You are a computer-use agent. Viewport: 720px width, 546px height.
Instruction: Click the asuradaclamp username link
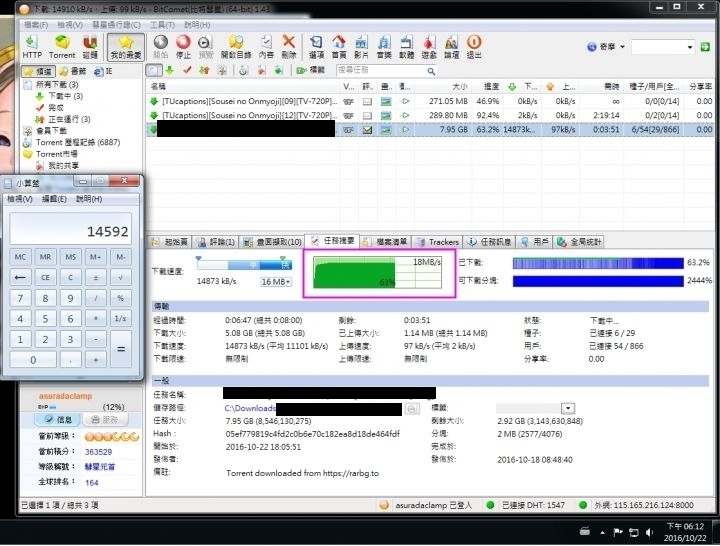[66, 396]
